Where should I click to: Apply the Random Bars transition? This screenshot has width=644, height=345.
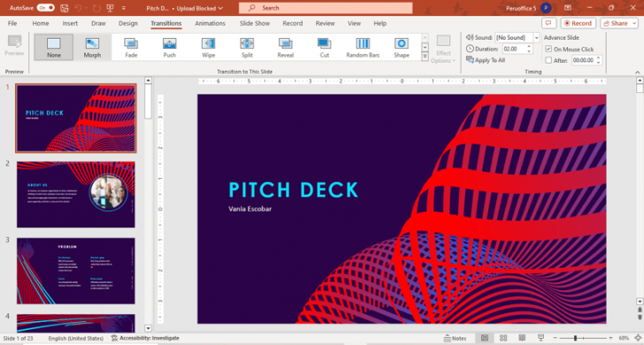click(x=363, y=47)
